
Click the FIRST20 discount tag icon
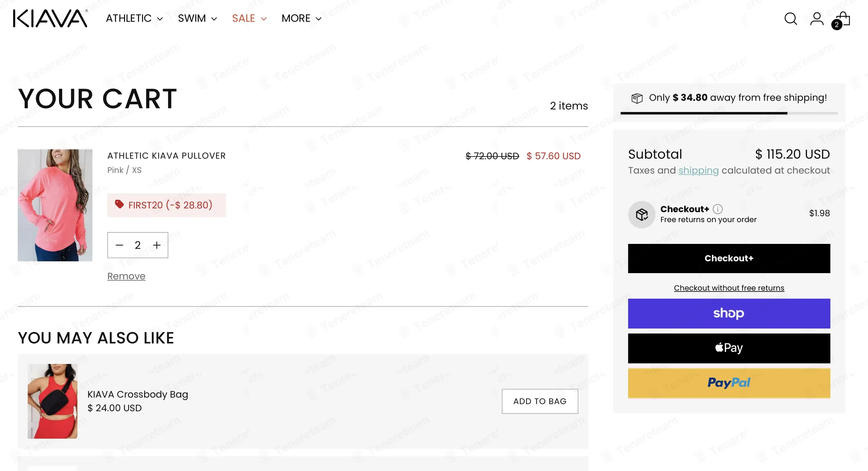click(x=119, y=204)
